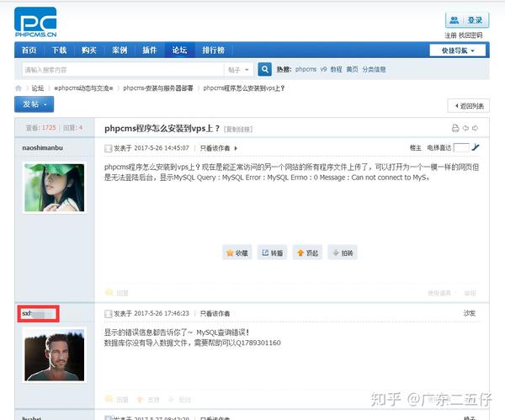The width and height of the screenshot is (505, 420).
Task: Click hot search keyword 教程
Action: pyautogui.click(x=336, y=69)
